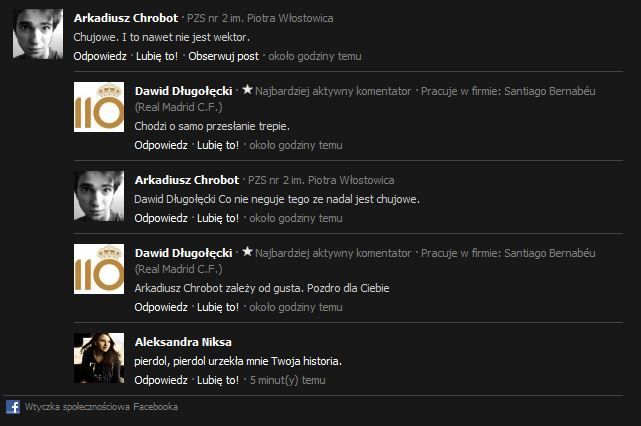Reply to Aleksandra Niksa's comment
This screenshot has width=641, height=426.
click(161, 380)
